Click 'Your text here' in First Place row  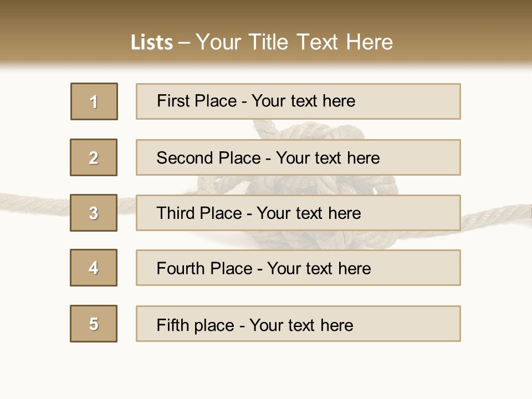pos(303,101)
